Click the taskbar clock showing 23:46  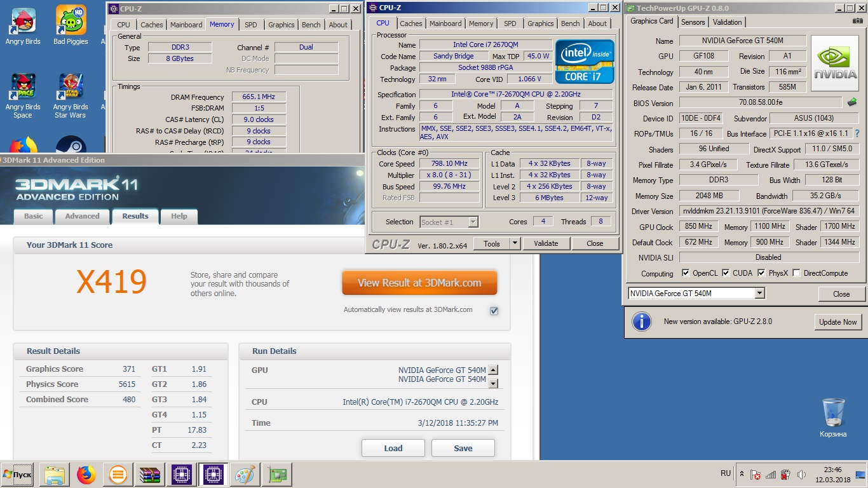point(832,475)
